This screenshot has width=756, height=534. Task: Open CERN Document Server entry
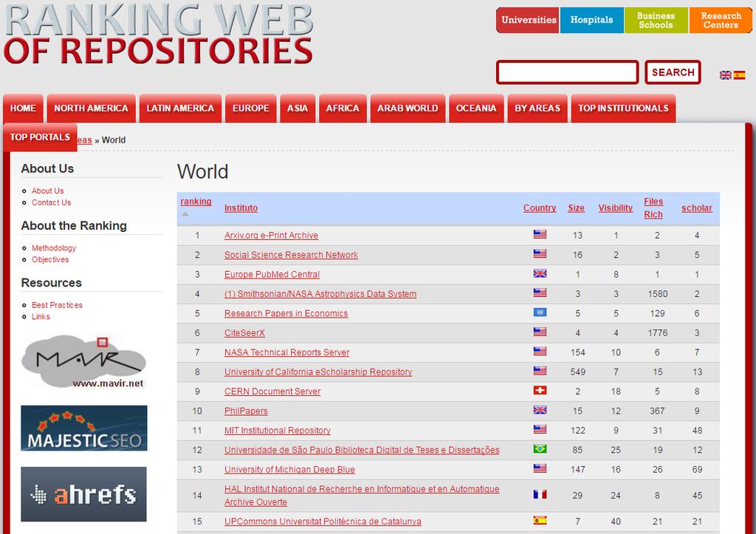click(272, 391)
